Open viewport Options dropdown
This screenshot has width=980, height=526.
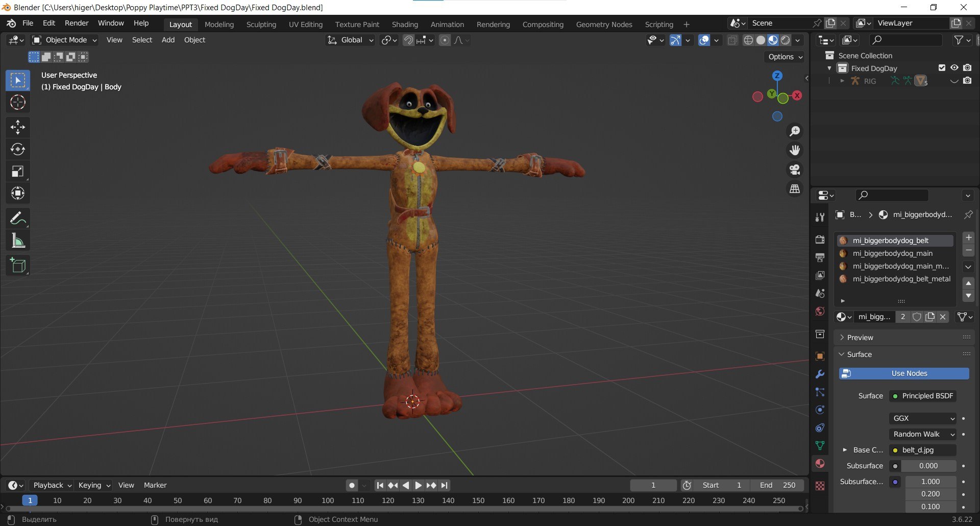[x=785, y=57]
